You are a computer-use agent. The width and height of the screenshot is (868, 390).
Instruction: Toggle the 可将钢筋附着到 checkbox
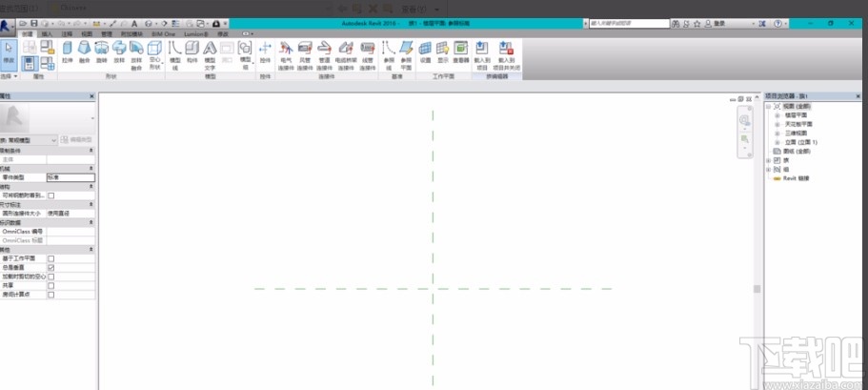click(x=50, y=195)
